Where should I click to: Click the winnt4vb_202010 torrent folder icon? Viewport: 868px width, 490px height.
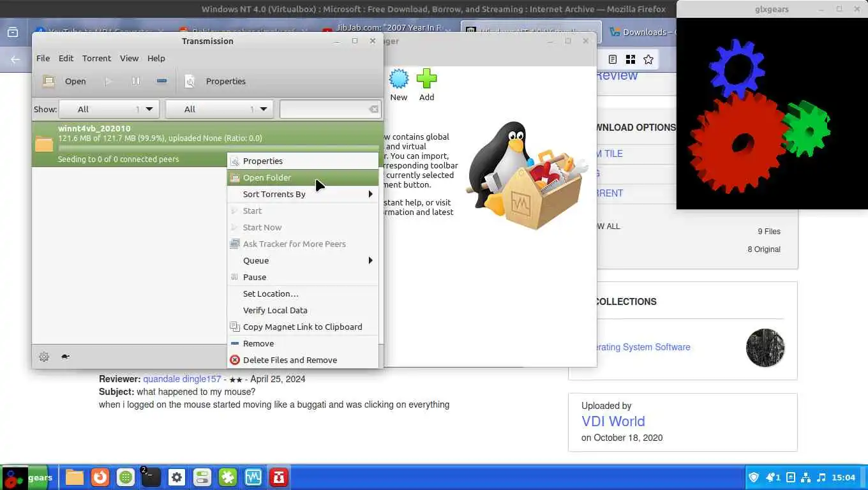click(44, 144)
